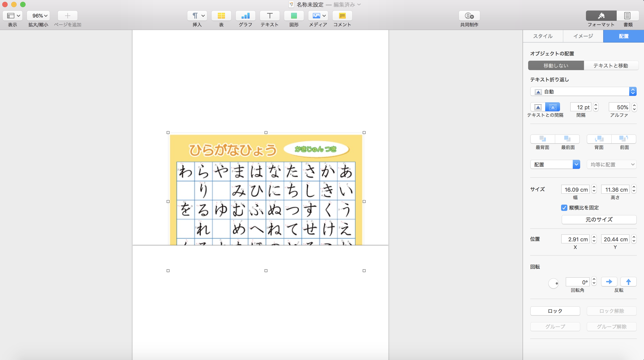
Task: Click the Collaborate (共同制作) icon
Action: coord(469,16)
